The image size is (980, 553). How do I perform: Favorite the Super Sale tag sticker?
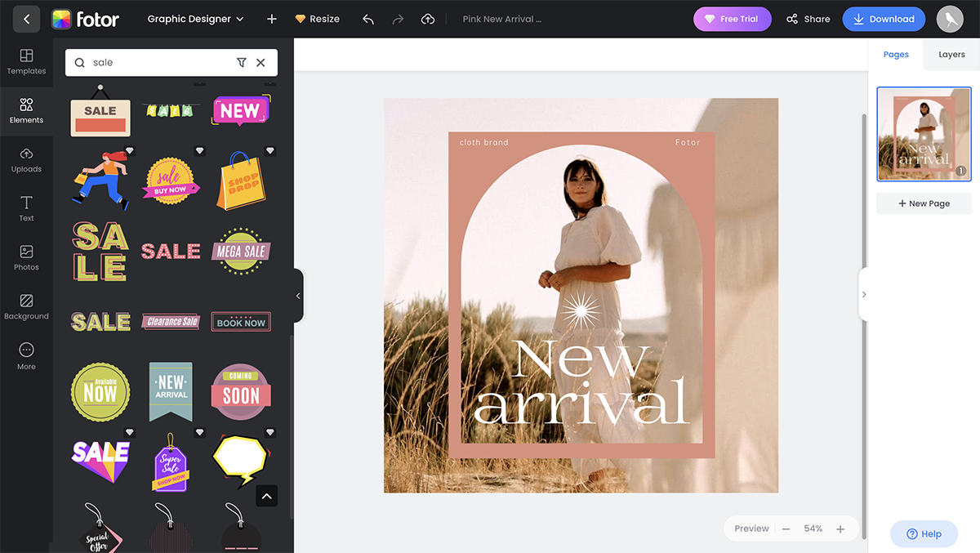click(x=199, y=432)
